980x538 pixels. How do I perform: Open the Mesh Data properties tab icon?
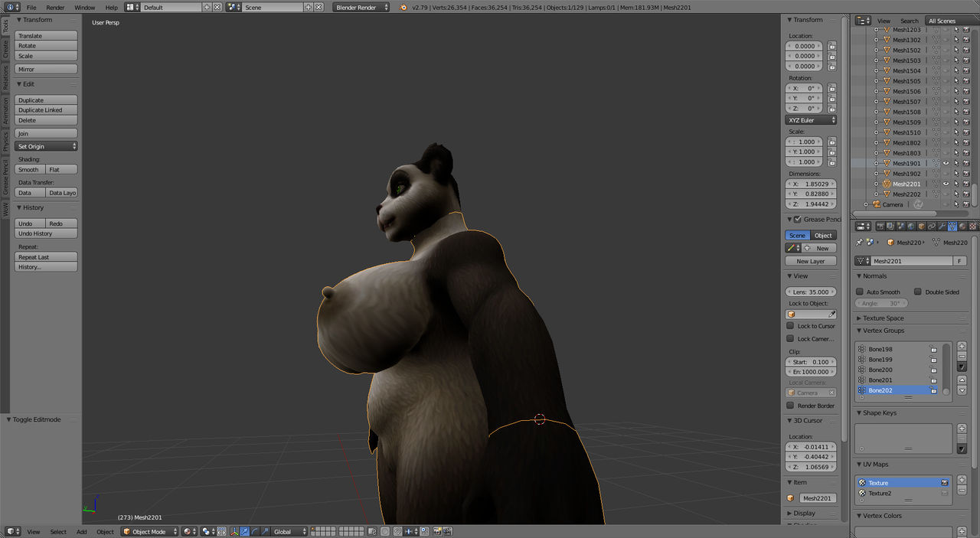(x=952, y=226)
